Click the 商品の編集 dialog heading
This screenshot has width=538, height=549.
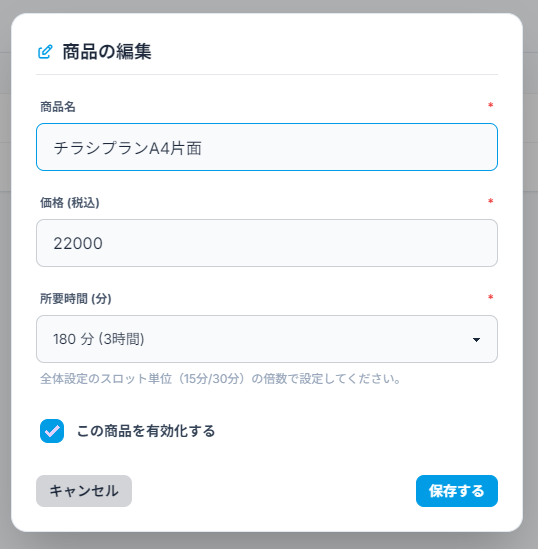click(x=107, y=52)
